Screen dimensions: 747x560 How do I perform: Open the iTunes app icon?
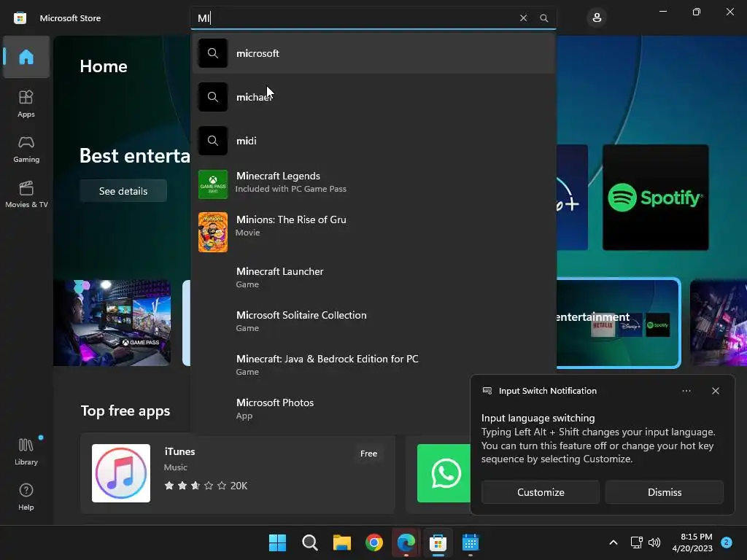point(121,473)
